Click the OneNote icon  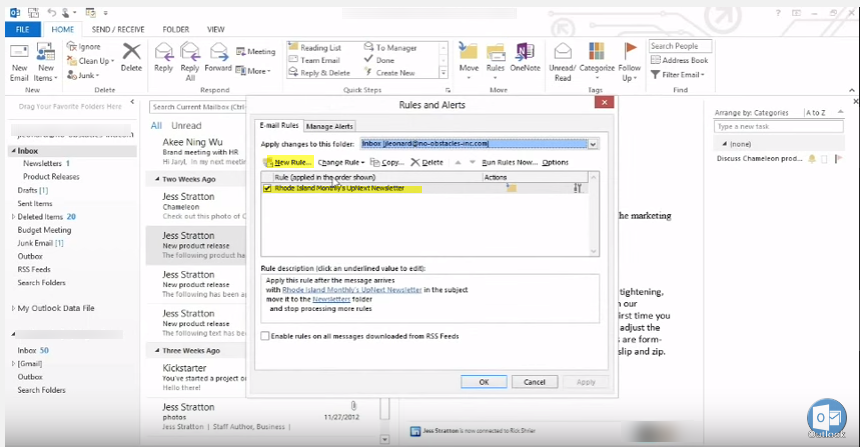tap(525, 53)
